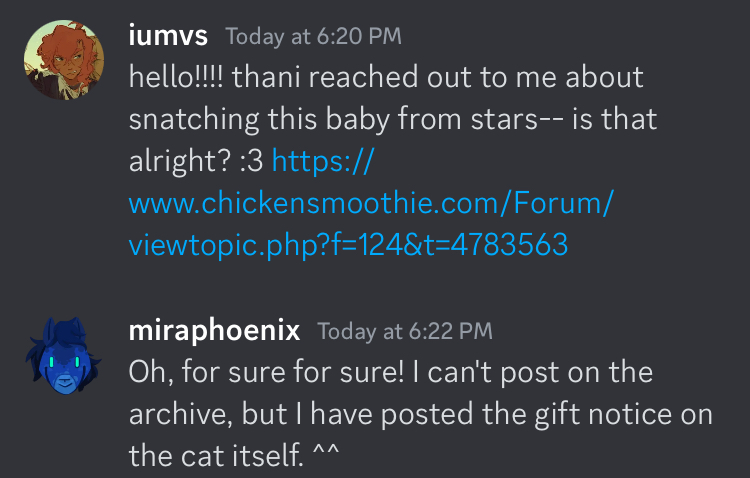Screen dimensions: 750x478
Task: Click the "hello!!!! thani reached out" message line
Action: coord(386,78)
